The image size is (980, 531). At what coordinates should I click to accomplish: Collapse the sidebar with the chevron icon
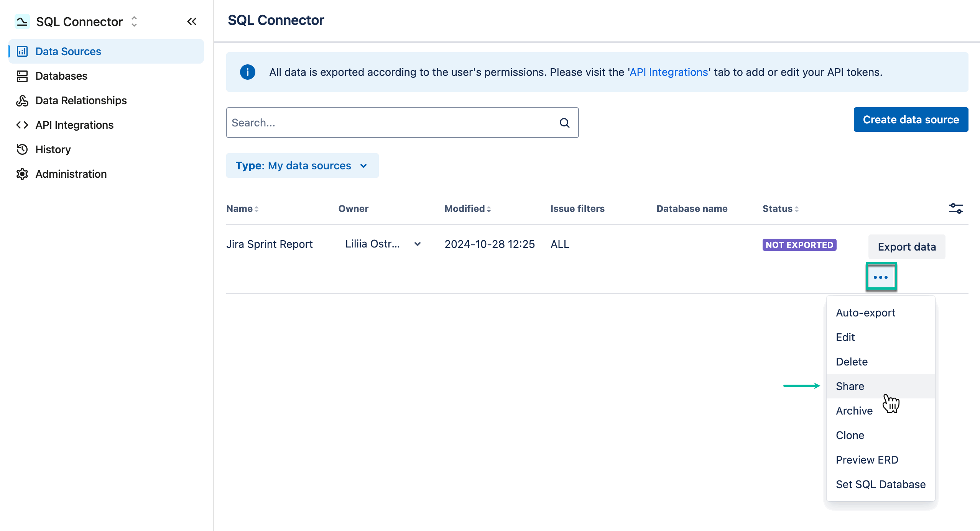[191, 21]
